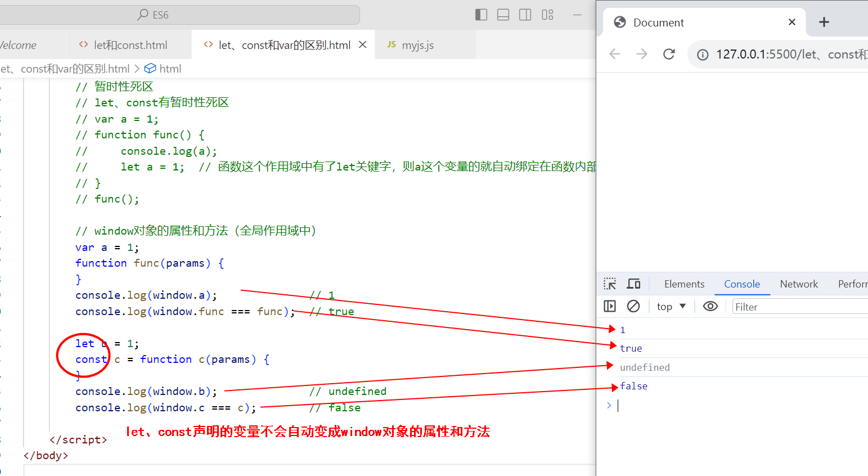Toggle DevTools device toolbar

(633, 284)
